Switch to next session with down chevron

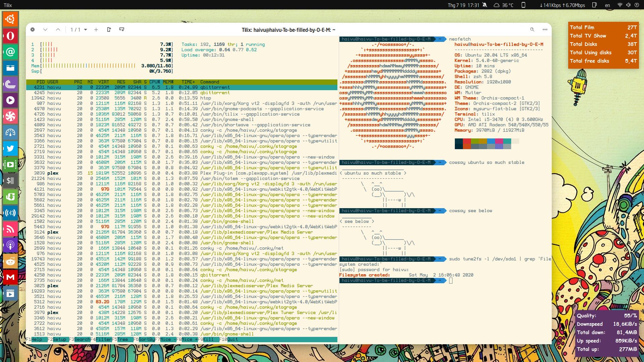coord(45,29)
